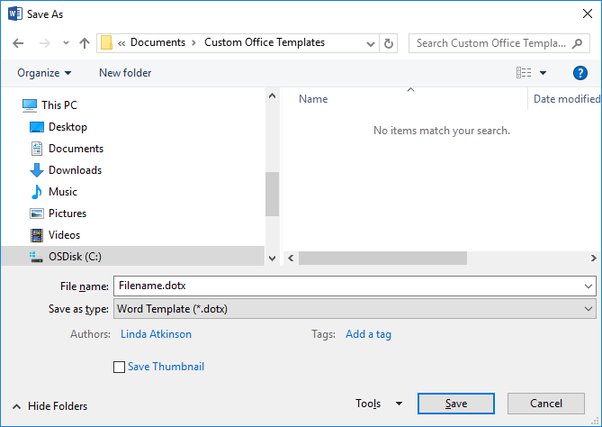Click the horizontal scrollbar thumb
Screen dimensions: 602x427
click(383, 258)
